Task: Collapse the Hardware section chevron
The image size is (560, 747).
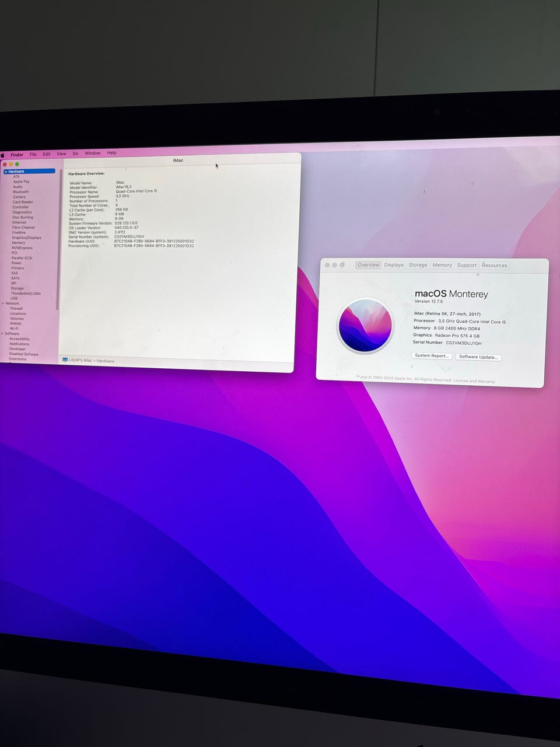Action: pos(6,172)
